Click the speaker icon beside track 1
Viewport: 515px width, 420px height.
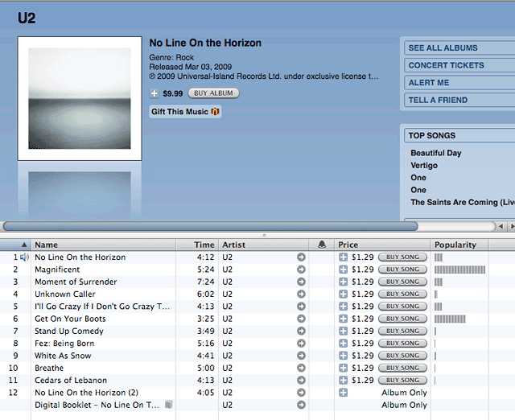24,257
